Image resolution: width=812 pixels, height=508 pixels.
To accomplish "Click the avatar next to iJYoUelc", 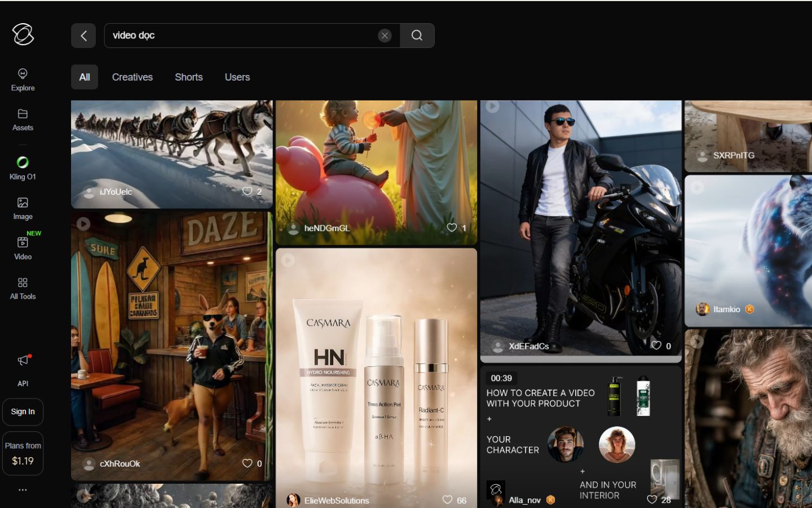I will (89, 192).
